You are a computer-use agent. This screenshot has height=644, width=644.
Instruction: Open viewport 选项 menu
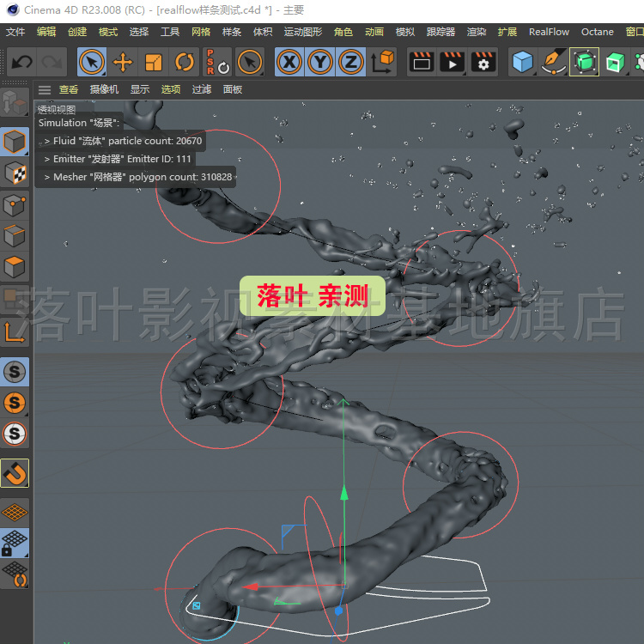[x=171, y=89]
